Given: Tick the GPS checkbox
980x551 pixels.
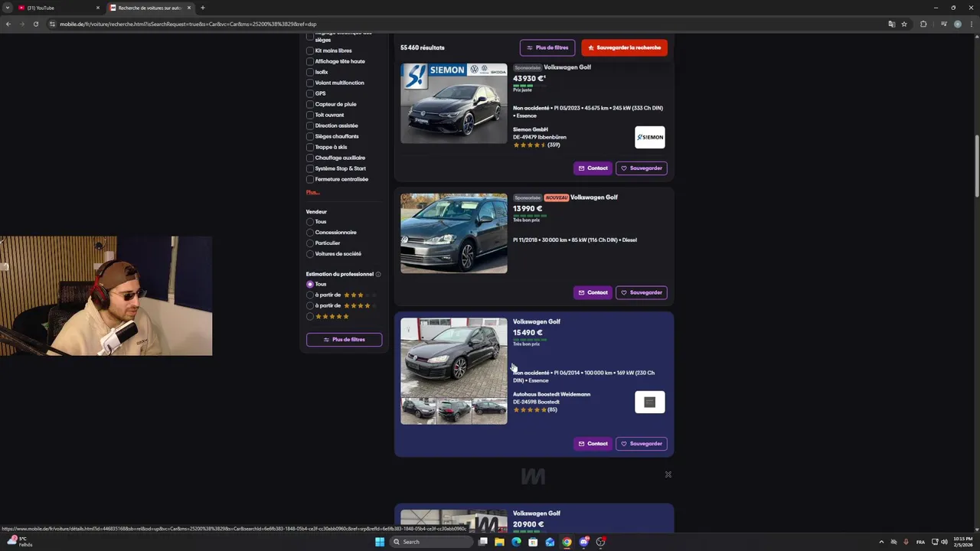Looking at the screenshot, I should 310,93.
